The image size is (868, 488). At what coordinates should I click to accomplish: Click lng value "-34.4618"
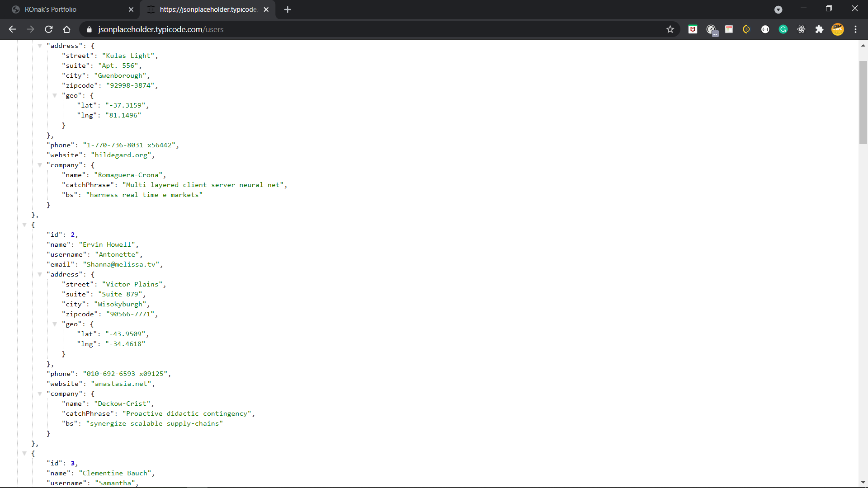coord(125,344)
